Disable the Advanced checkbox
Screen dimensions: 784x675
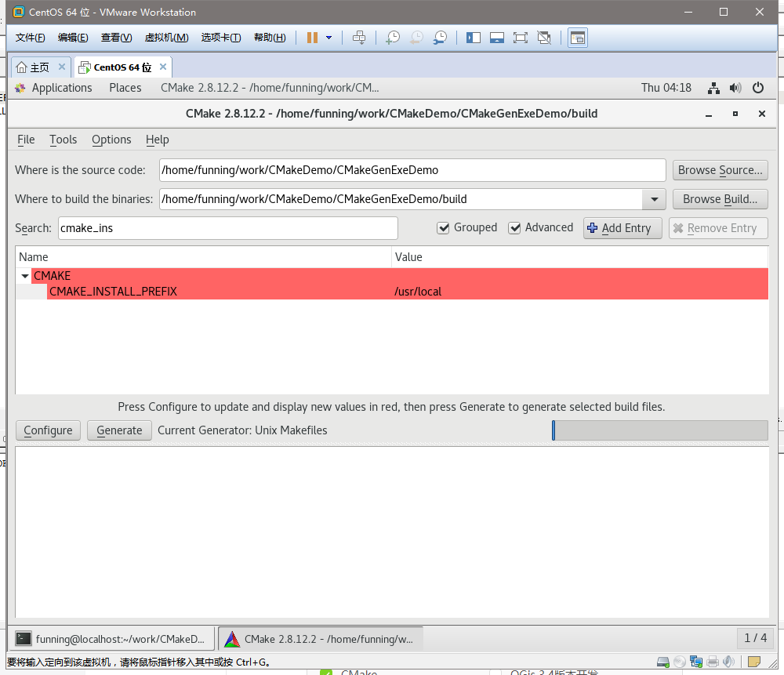[515, 227]
